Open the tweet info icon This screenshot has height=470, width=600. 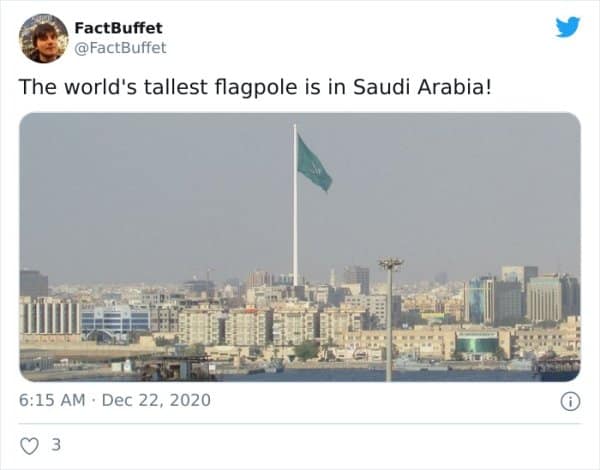[x=570, y=401]
